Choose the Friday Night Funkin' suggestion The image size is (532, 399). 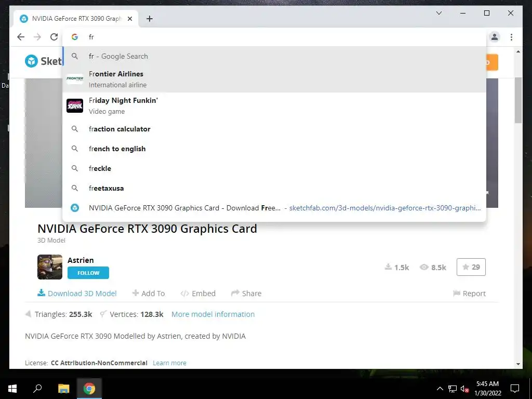[x=274, y=105]
